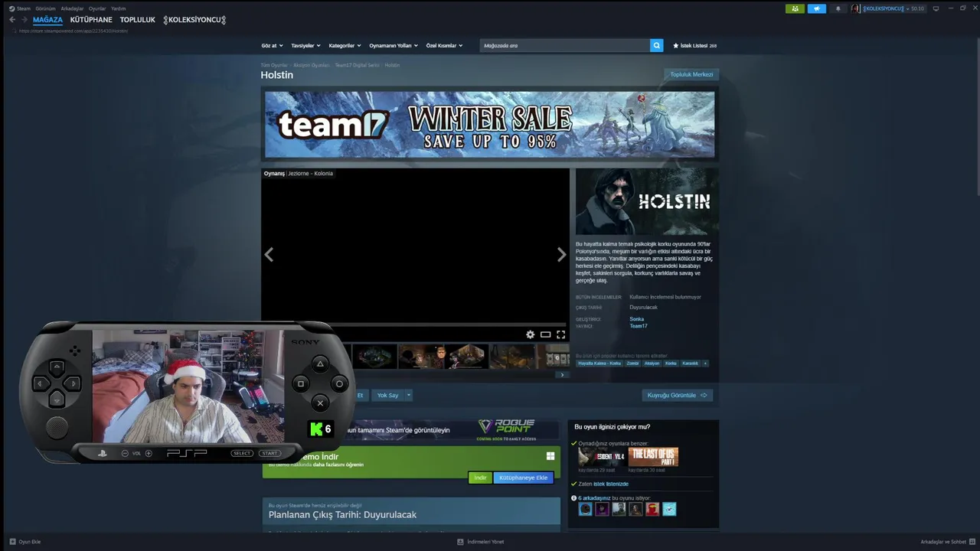Open Resident Evil 4 similar game thumbnail
This screenshot has width=980, height=551.
pos(602,457)
